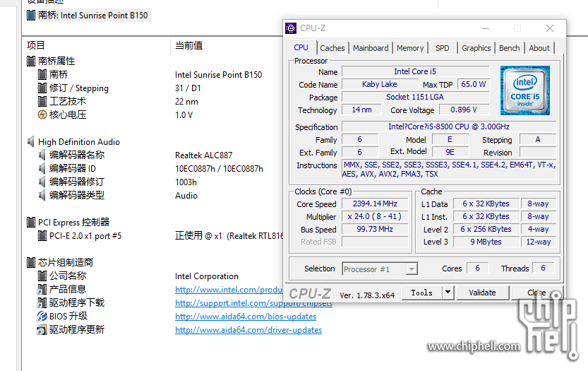Open the aida64.com driver-updates link
588x371 pixels.
[x=248, y=330]
